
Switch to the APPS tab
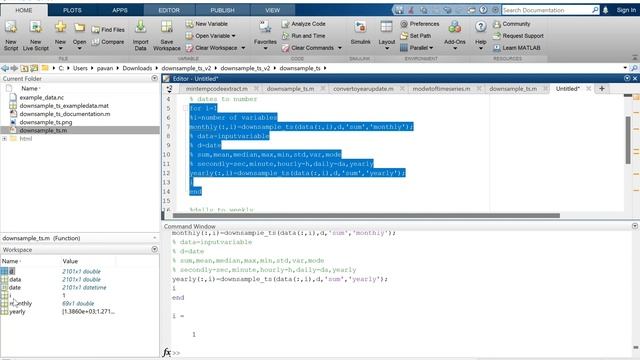(x=120, y=10)
